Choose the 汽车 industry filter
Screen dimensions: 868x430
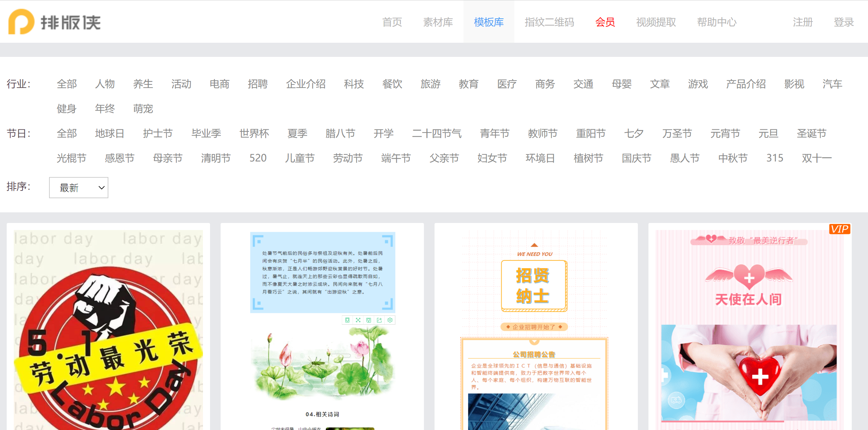[832, 84]
